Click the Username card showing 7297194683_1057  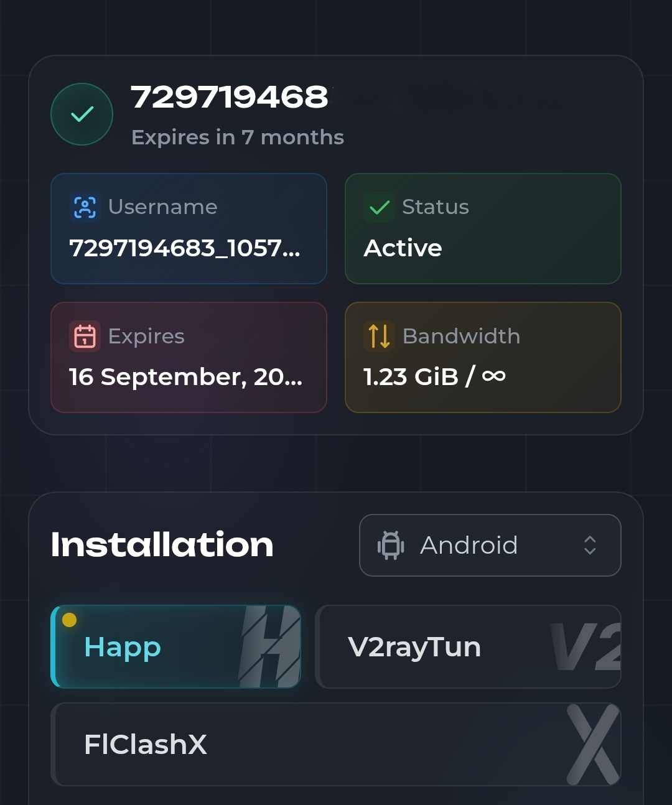[x=189, y=228]
